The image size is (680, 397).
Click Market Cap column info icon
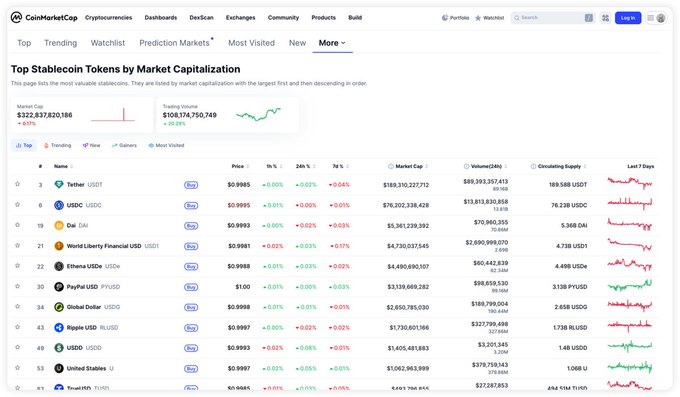pyautogui.click(x=390, y=167)
